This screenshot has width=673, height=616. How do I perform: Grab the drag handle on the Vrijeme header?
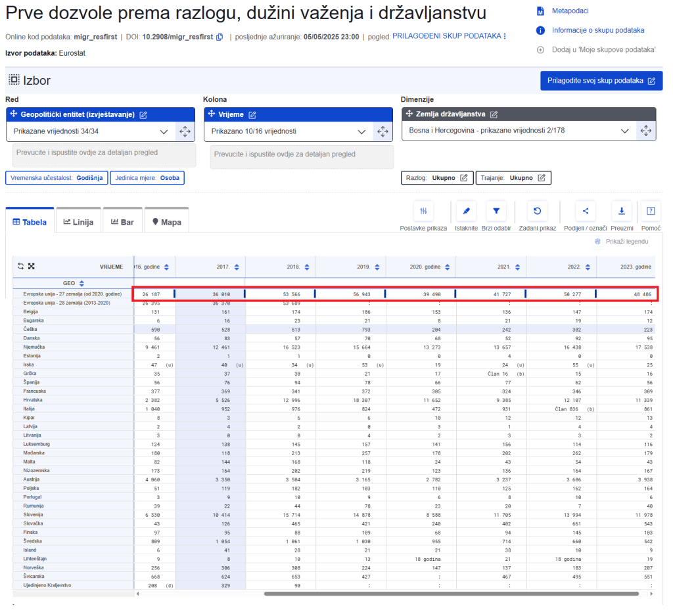(211, 114)
